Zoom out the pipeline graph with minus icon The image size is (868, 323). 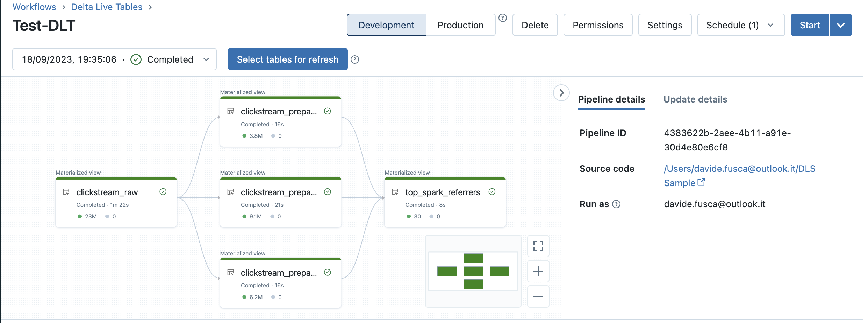pyautogui.click(x=538, y=296)
